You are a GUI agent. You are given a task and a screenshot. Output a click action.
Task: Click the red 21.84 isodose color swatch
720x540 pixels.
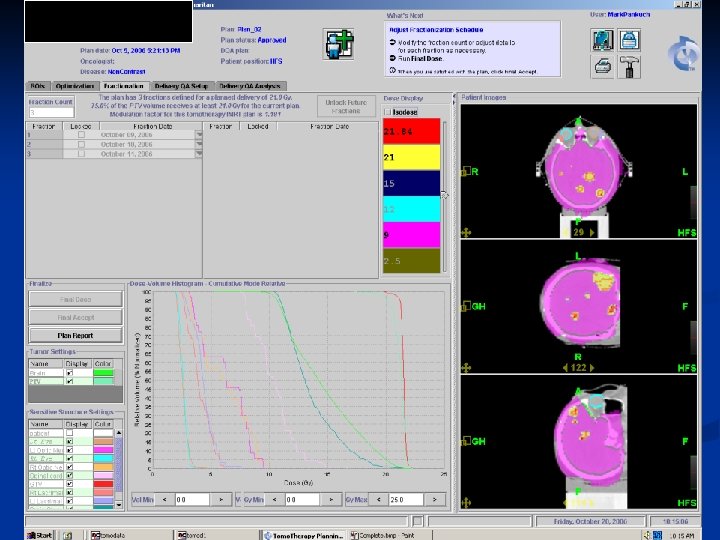(411, 131)
